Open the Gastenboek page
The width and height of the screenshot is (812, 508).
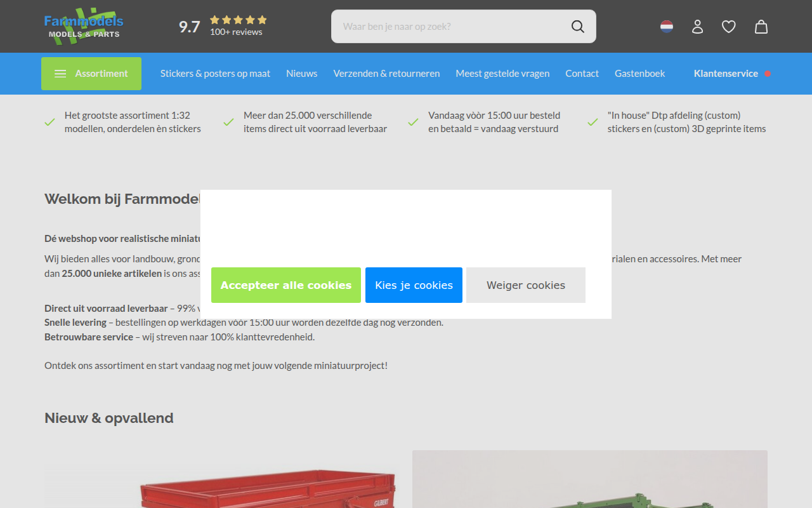[639, 74]
